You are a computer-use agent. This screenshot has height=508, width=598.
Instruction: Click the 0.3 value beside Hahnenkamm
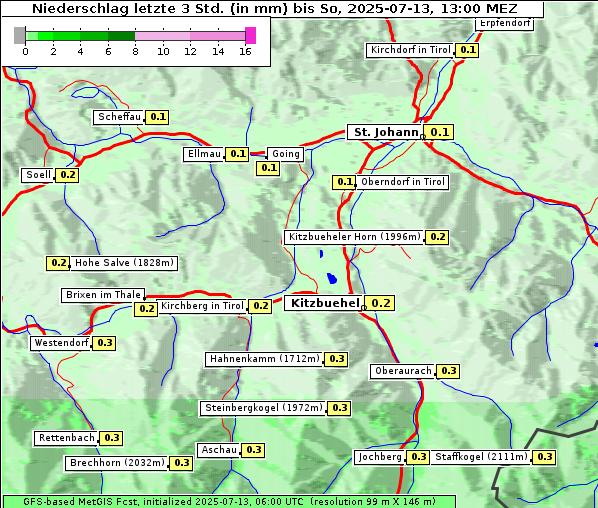336,359
